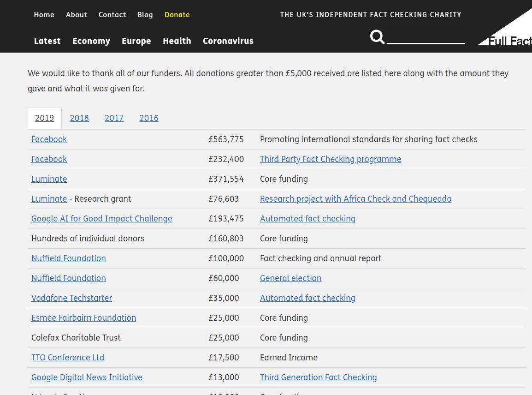Open the Latest section

(47, 41)
